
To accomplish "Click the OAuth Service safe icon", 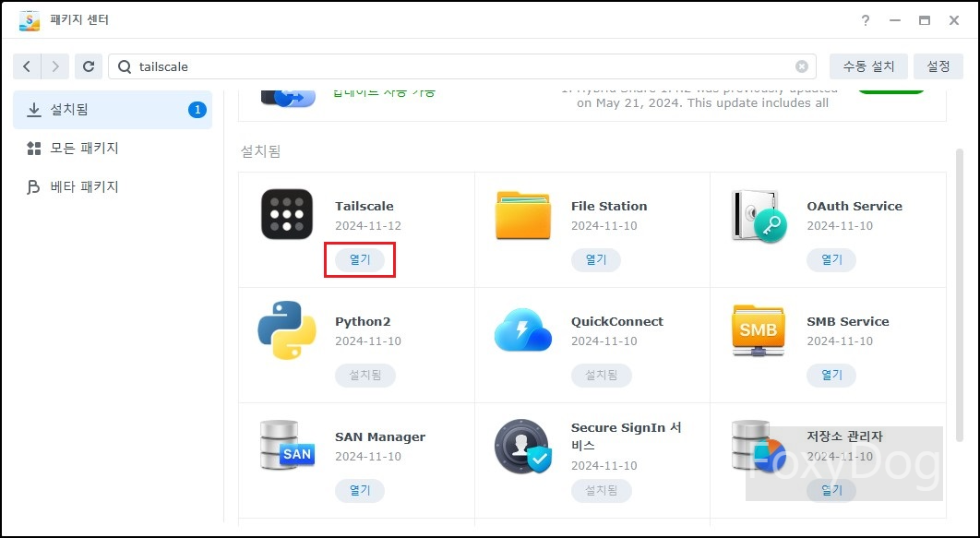I will pyautogui.click(x=759, y=216).
